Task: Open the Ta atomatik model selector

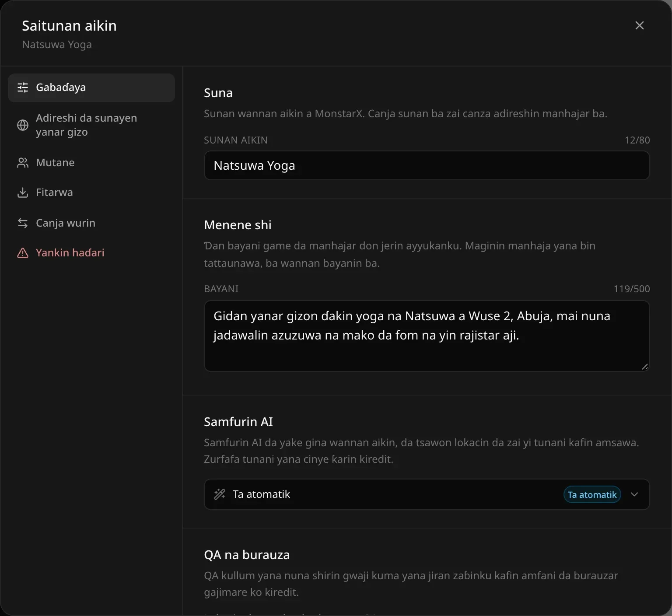Action: coord(427,494)
